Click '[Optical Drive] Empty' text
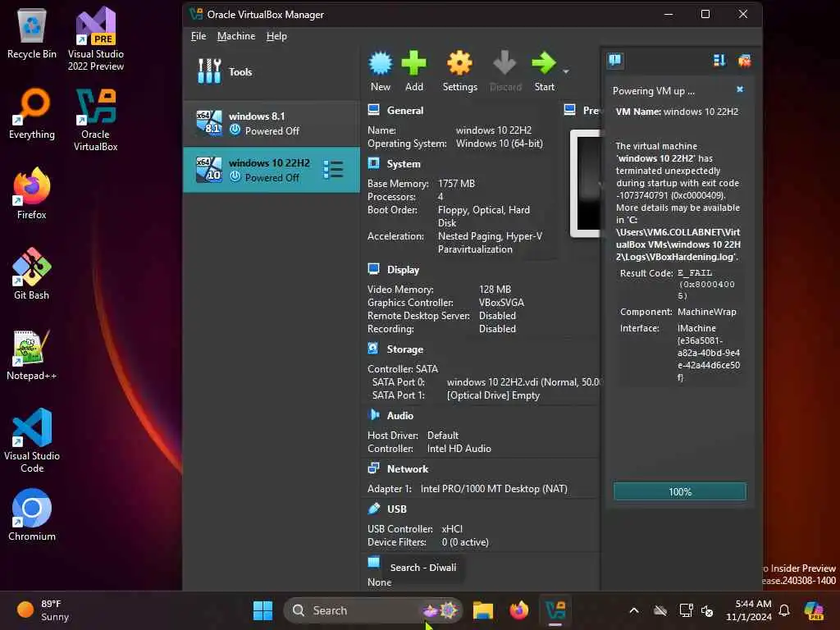Image resolution: width=840 pixels, height=630 pixels. pyautogui.click(x=493, y=395)
